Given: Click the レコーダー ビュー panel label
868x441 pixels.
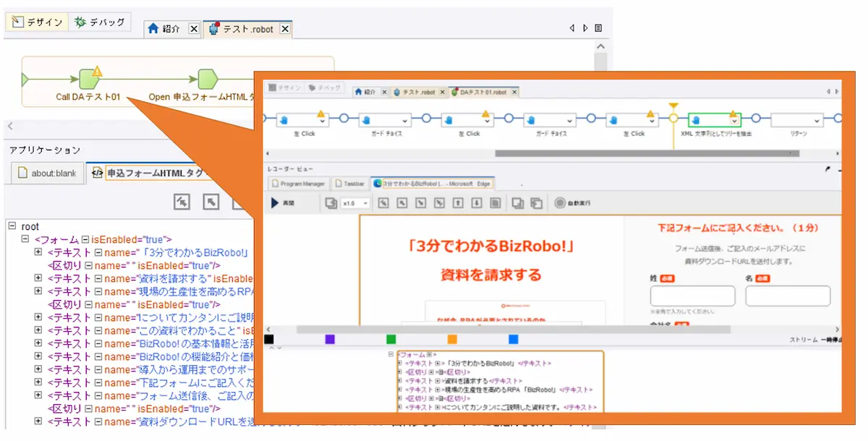Looking at the screenshot, I should point(290,168).
